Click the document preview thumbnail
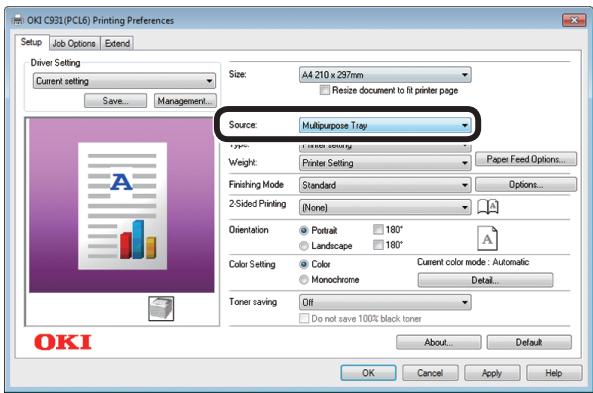Screen dimensions: 593x393 [x=122, y=206]
